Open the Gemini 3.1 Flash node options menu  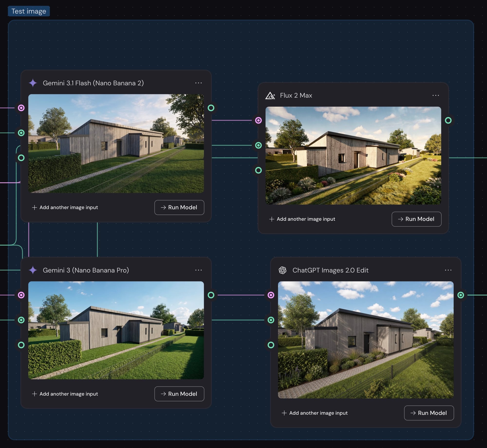tap(198, 83)
